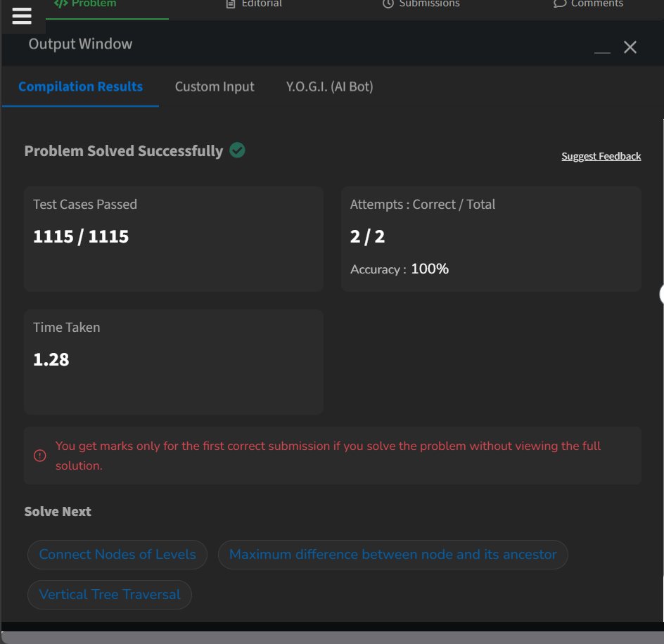Open Maximum difference between node and ancestor
Viewport: 664px width, 644px height.
coord(392,554)
